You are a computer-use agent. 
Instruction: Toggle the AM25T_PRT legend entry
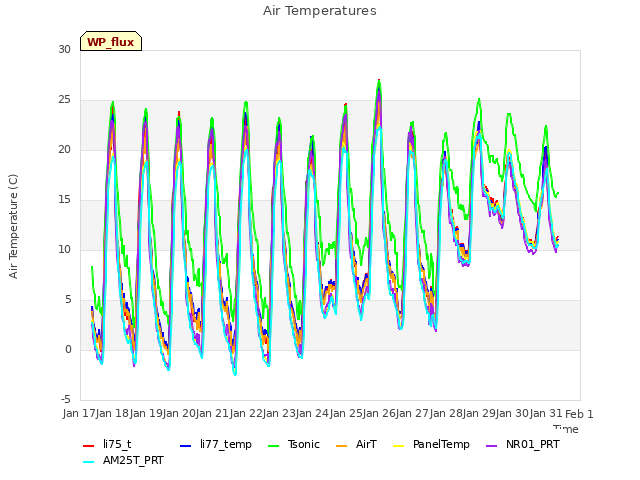coord(123,460)
